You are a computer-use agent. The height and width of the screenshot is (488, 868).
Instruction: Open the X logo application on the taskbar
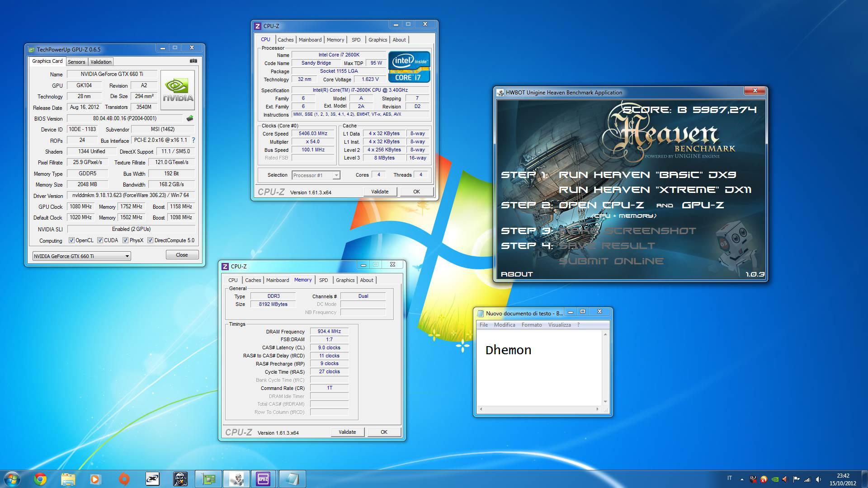tap(152, 479)
